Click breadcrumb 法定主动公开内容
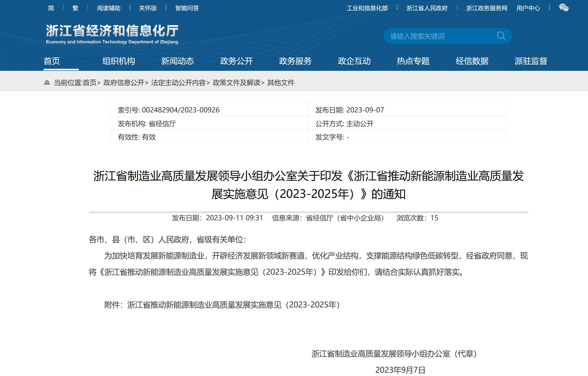The width and height of the screenshot is (588, 376). tap(178, 83)
